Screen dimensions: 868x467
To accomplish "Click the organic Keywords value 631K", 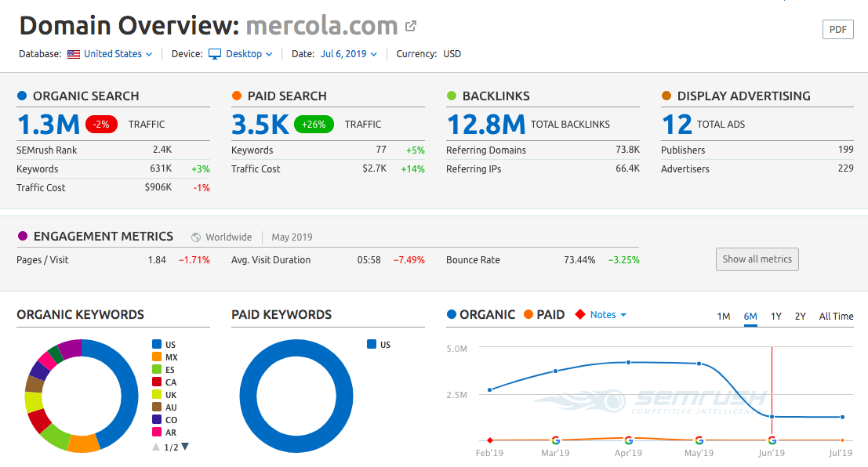I will click(161, 168).
